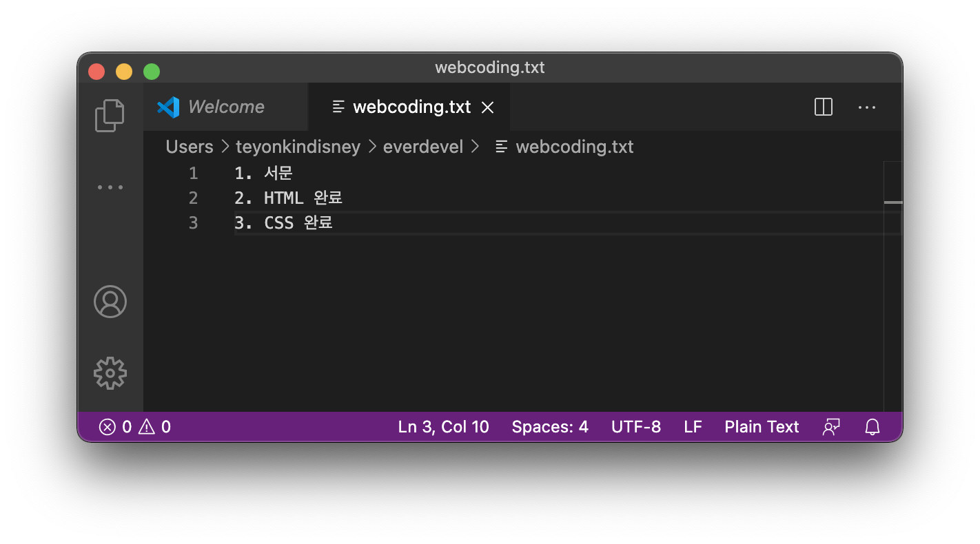Expand the everdevel breadcrumb folder
Screen dimensions: 980x544
pos(423,147)
